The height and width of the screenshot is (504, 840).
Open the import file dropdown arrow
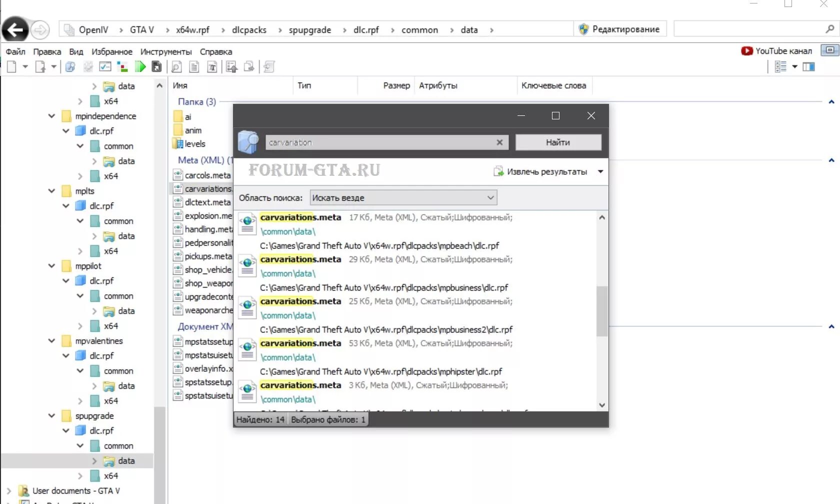pyautogui.click(x=53, y=66)
